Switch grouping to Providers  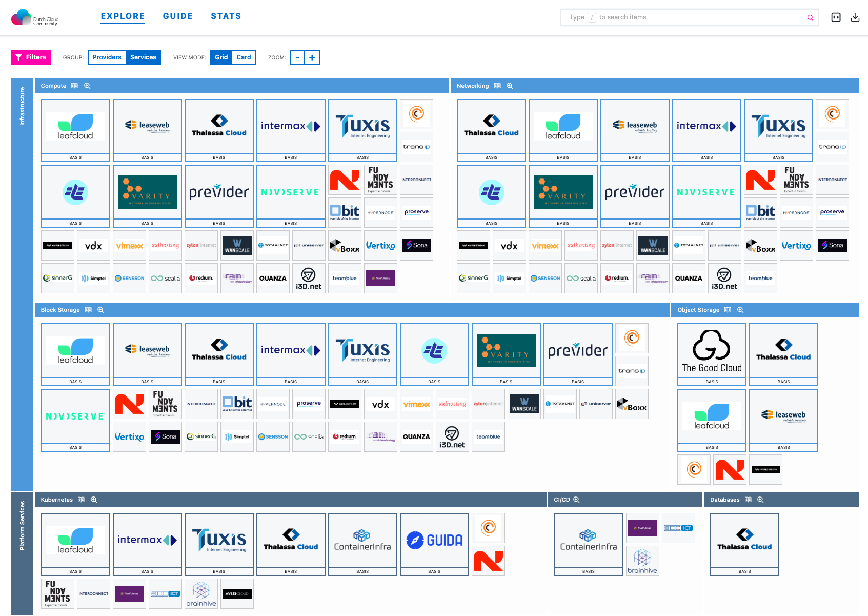107,57
